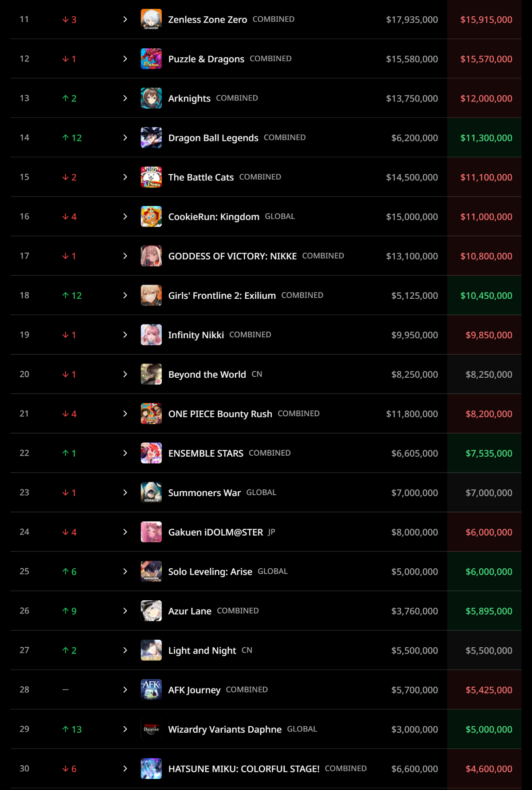Open the ENSEMBLE STARS title link
Screen dimensions: 532x790
tap(206, 454)
